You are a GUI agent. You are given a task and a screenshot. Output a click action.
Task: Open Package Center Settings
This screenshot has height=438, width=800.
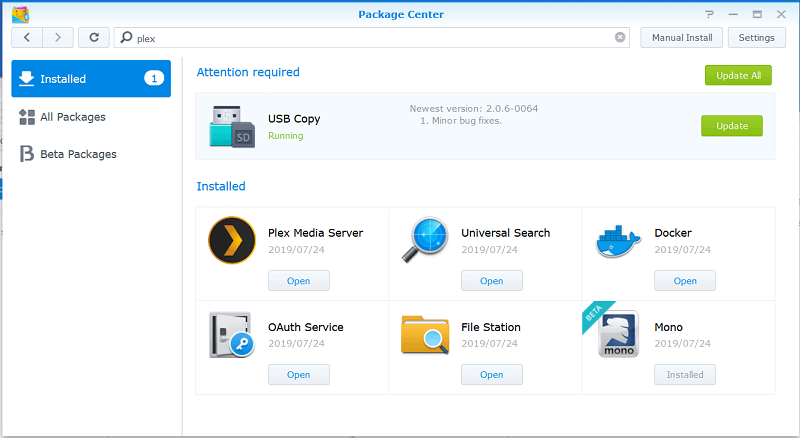(757, 38)
